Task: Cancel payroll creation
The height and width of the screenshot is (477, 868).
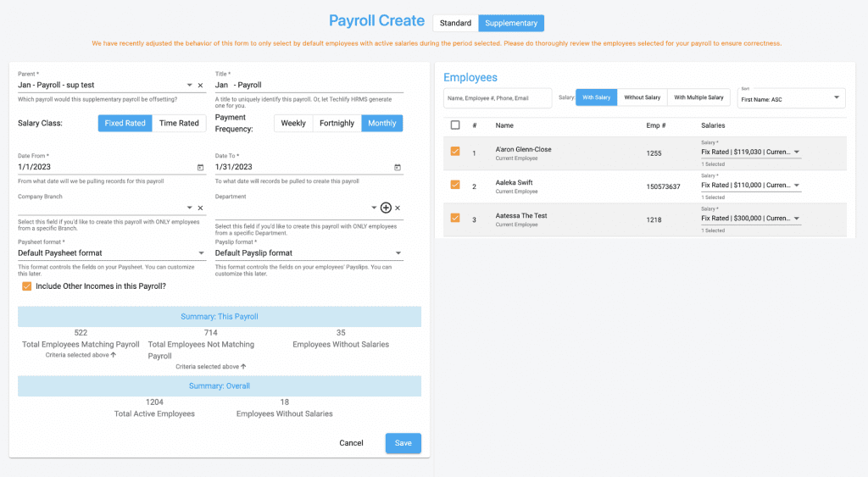Action: click(x=351, y=443)
